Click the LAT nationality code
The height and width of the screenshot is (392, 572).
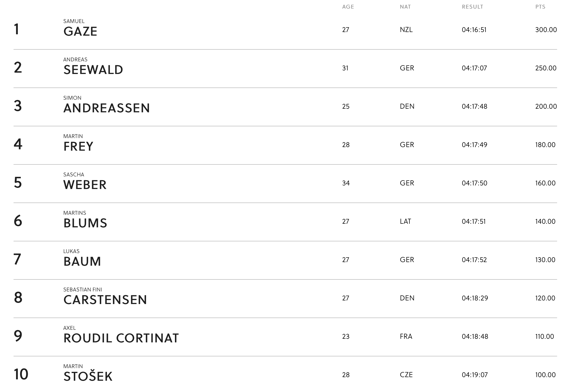point(405,221)
